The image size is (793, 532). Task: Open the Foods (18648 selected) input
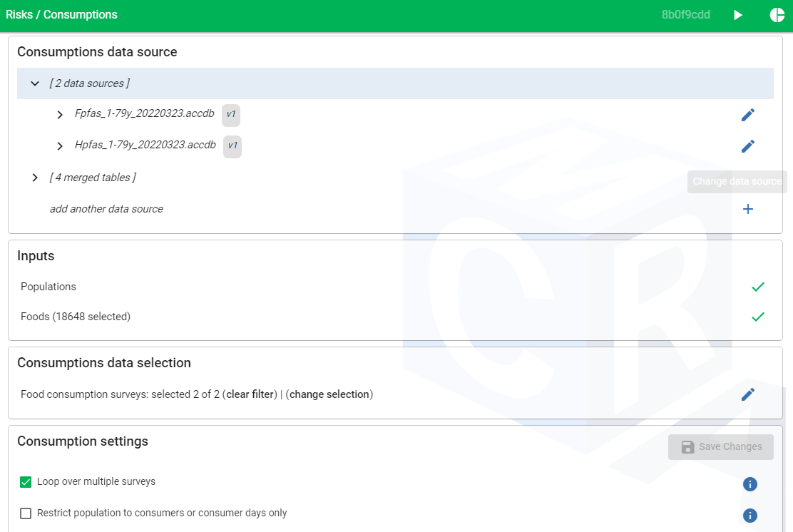[x=76, y=317]
